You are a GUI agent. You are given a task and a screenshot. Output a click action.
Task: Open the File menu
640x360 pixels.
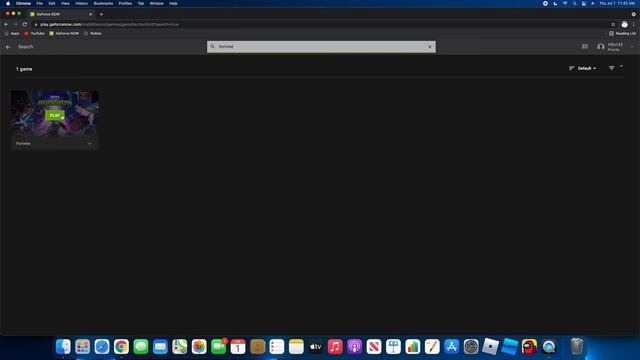[40, 3]
